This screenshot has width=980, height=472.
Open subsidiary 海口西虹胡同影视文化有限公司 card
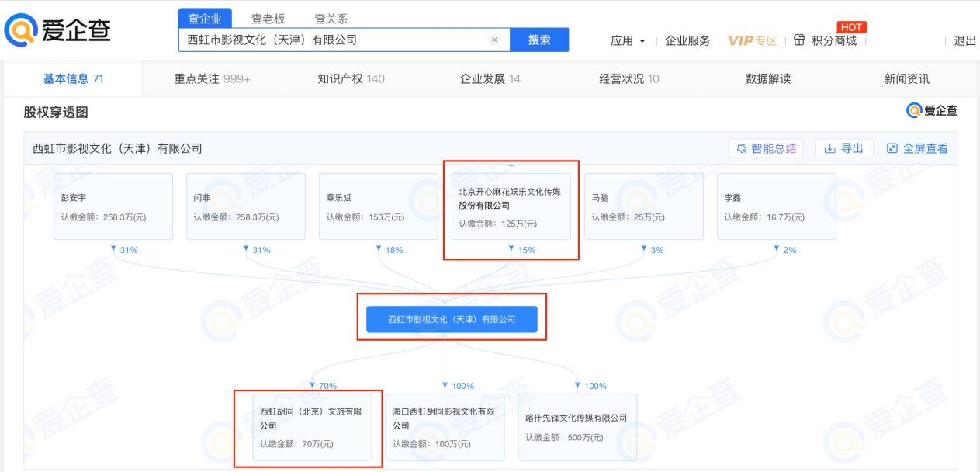click(445, 427)
